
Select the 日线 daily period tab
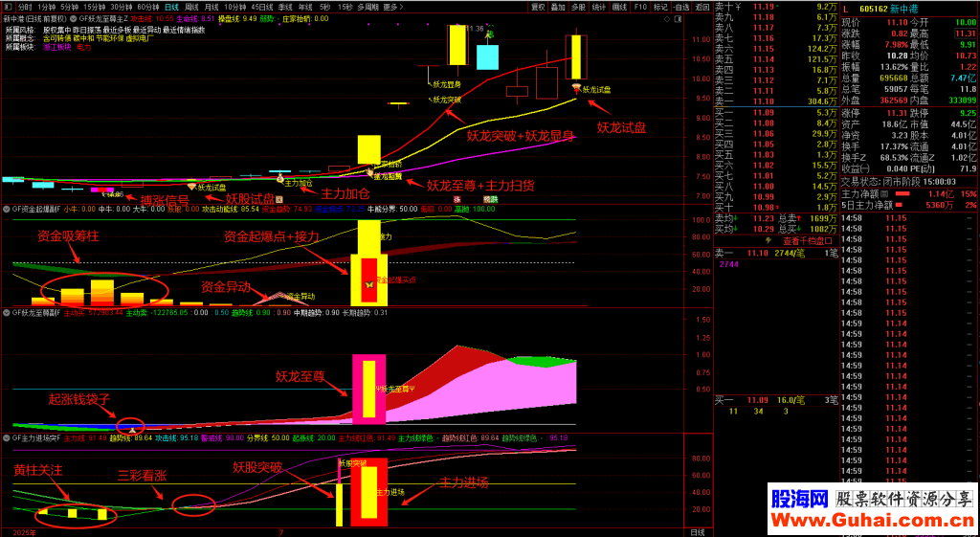(172, 8)
